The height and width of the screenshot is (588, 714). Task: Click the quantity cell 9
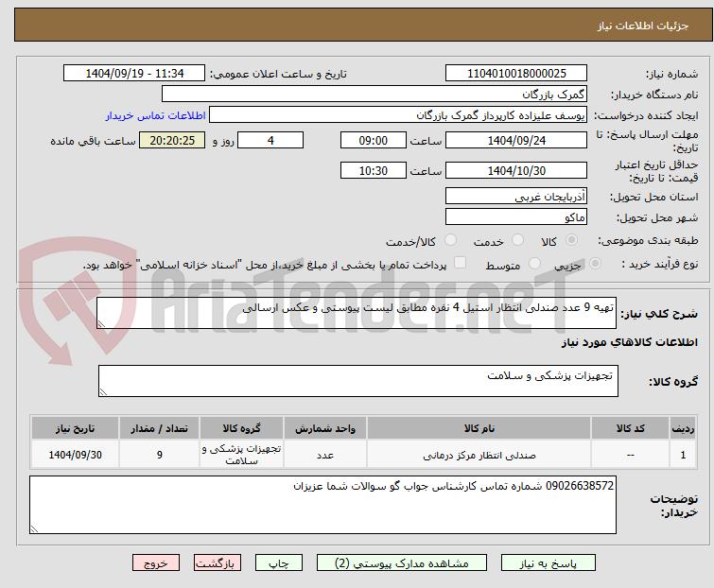coord(160,455)
